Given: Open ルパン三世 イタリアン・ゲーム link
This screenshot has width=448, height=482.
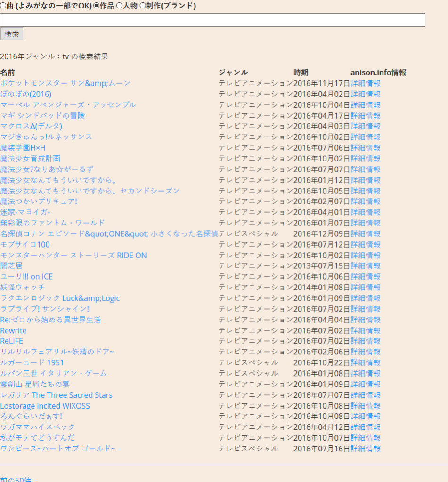Looking at the screenshot, I should pyautogui.click(x=54, y=373).
